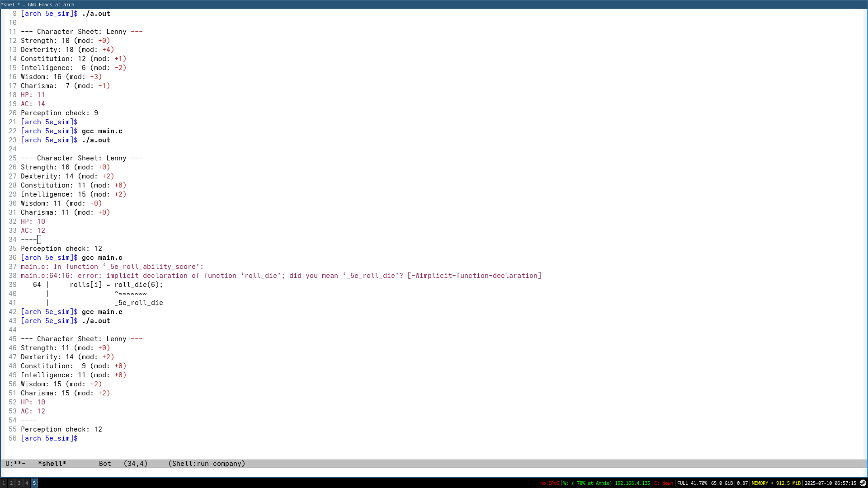This screenshot has width=868, height=488.
Task: Click the 'MEMORY < 912.5 MiB' status
Action: tap(776, 483)
